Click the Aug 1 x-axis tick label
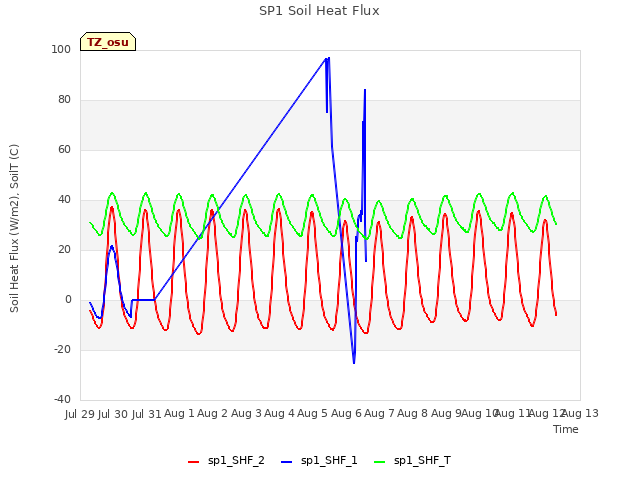Viewport: 640px width, 480px height. (x=179, y=414)
